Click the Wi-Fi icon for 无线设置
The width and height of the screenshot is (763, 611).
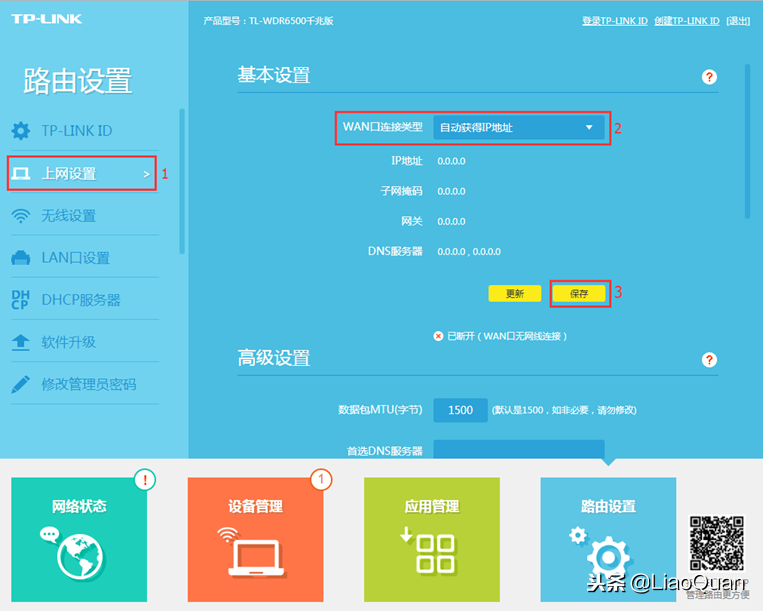click(20, 216)
